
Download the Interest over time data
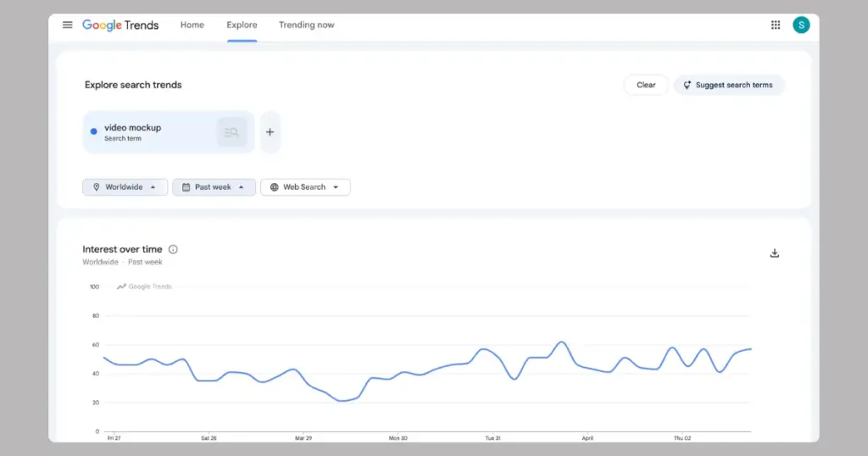pos(775,253)
